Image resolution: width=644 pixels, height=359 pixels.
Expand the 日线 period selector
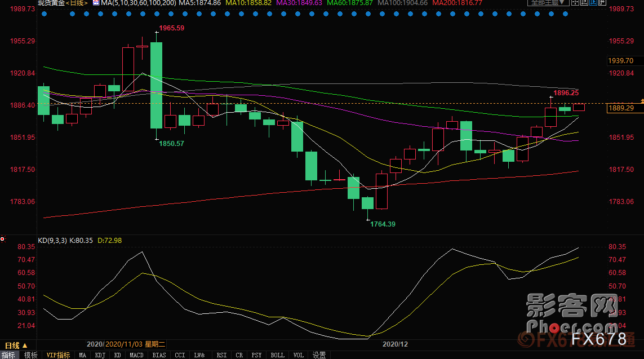16,345
